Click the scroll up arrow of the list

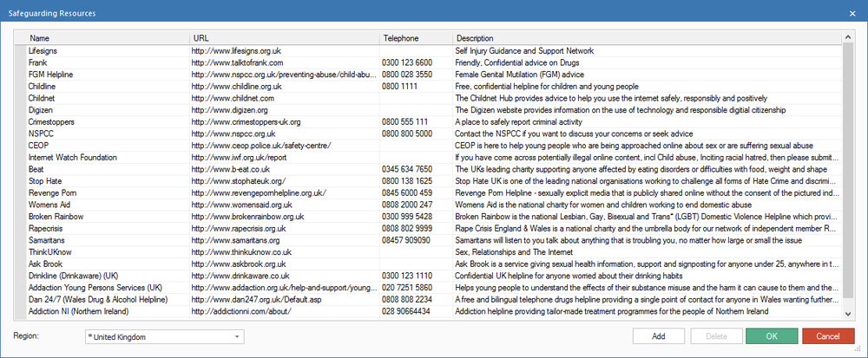pos(847,37)
